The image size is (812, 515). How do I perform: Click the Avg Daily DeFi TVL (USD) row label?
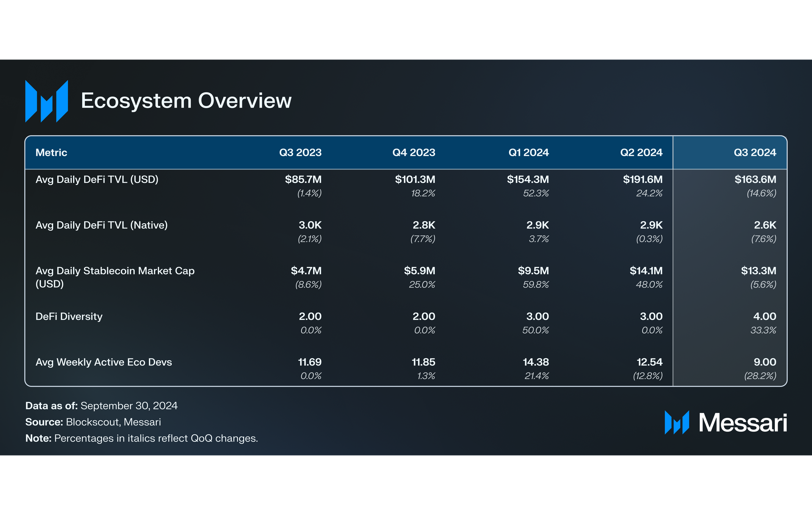coord(97,180)
